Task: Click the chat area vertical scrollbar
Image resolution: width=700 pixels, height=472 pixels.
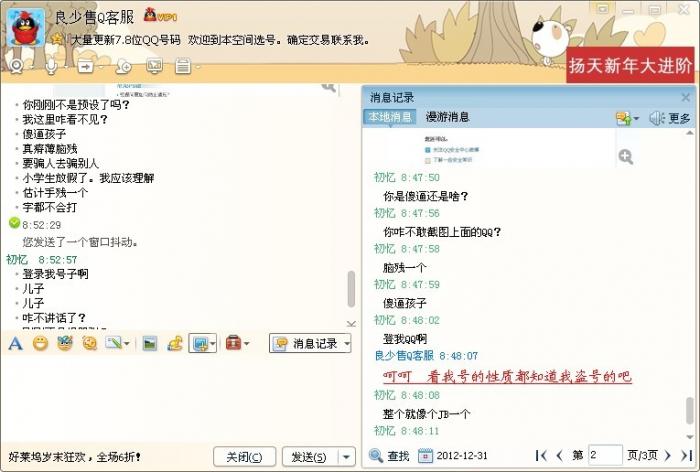Action: point(351,288)
